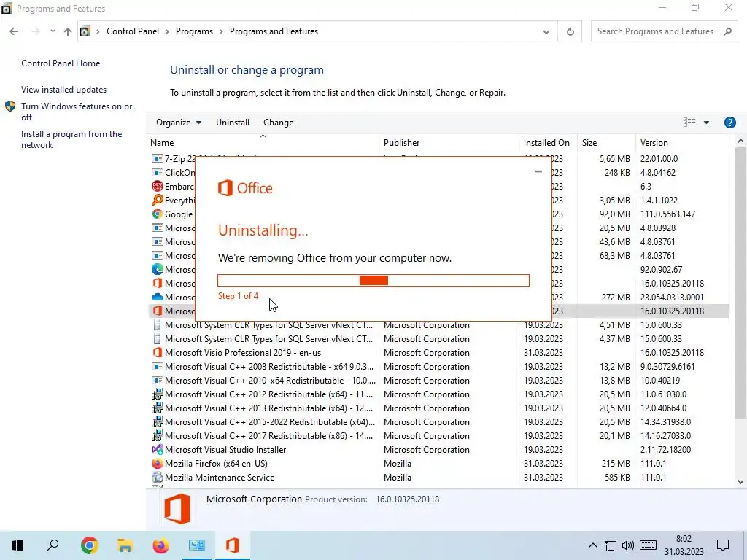Navigate to Control Panel breadcrumb
Image resolution: width=747 pixels, height=560 pixels.
click(x=133, y=31)
